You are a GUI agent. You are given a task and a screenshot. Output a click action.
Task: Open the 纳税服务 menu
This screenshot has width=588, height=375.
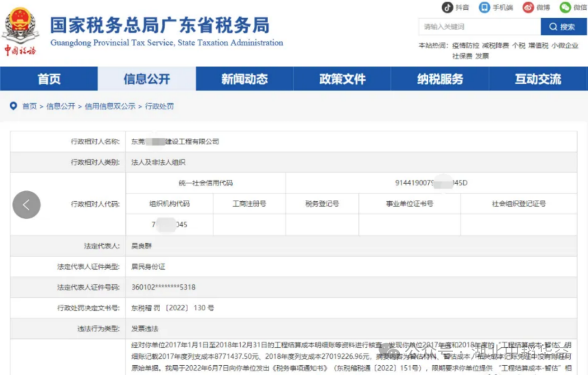[x=440, y=78]
